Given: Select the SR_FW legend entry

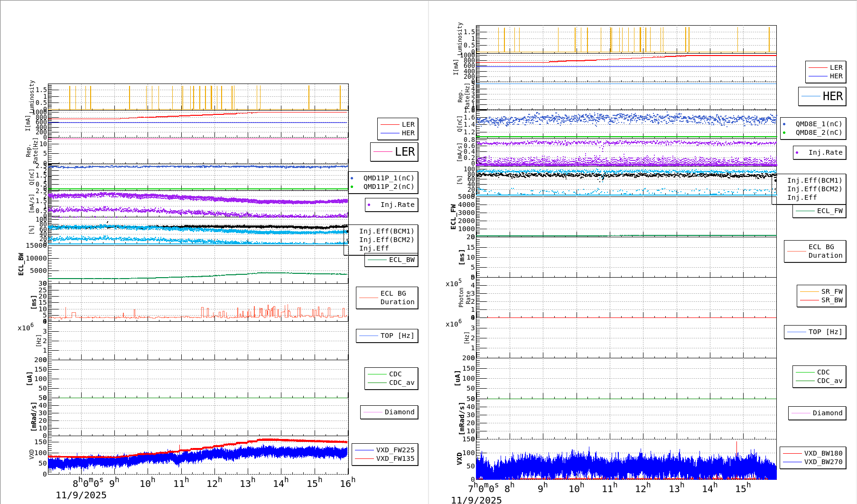Looking at the screenshot, I should click(821, 291).
